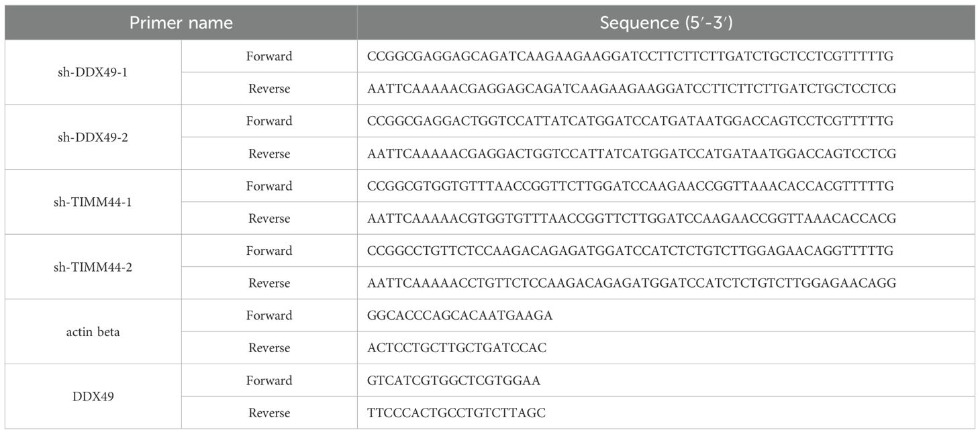
Task: Click the sequence TTCCCACTGCCTGTCTTAGC
Action: coord(456,413)
